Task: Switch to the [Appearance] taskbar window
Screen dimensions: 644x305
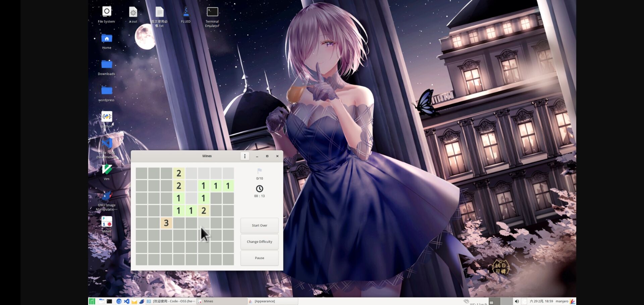Action: pos(273,301)
